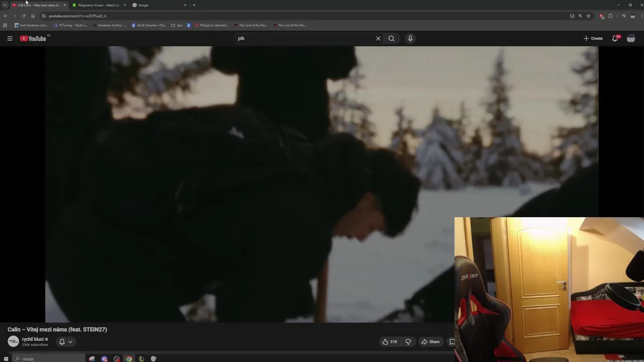Viewport: 644px width, 362px height.
Task: Go forward in browser history
Action: (15, 16)
